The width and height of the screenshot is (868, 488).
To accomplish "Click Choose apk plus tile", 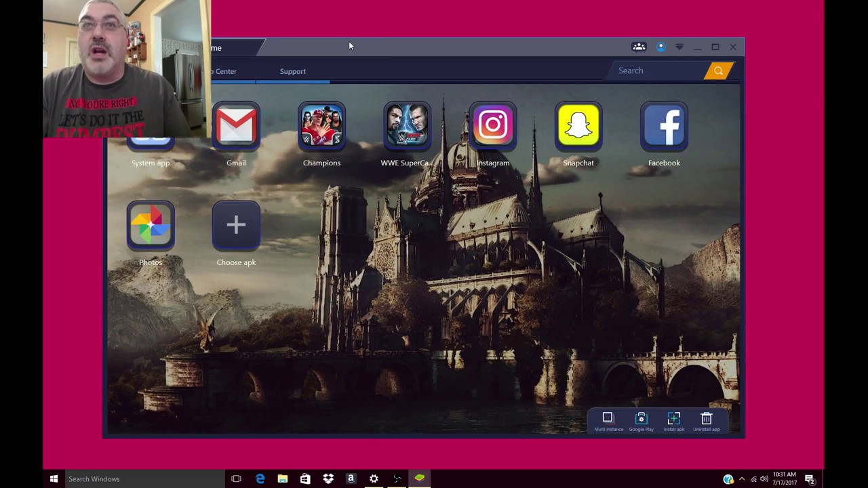I will [236, 226].
